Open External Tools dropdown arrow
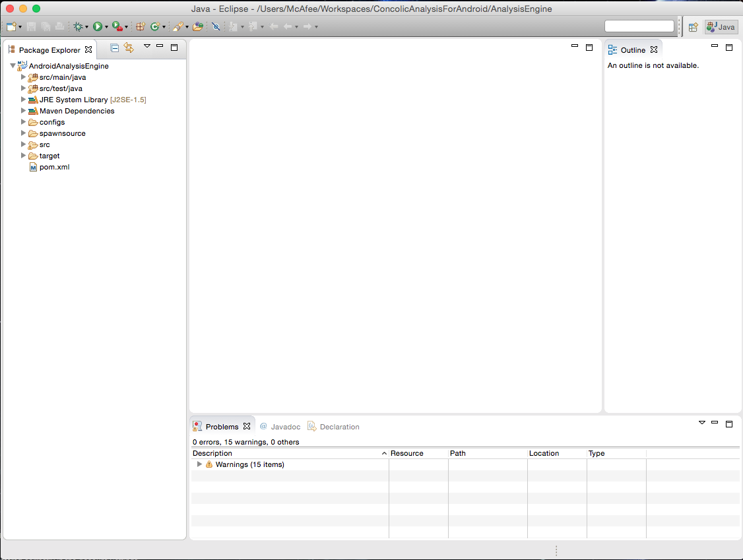The width and height of the screenshot is (743, 560). coord(126,27)
